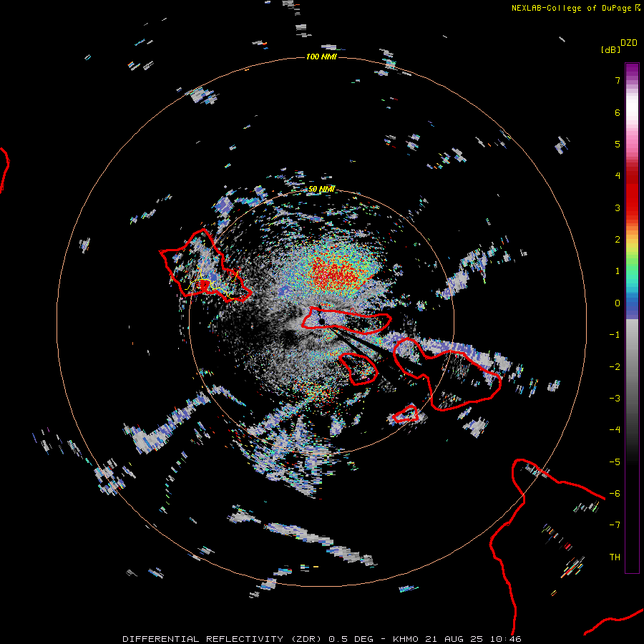
Task: Click the 1 value on the color scale
Action: (618, 271)
